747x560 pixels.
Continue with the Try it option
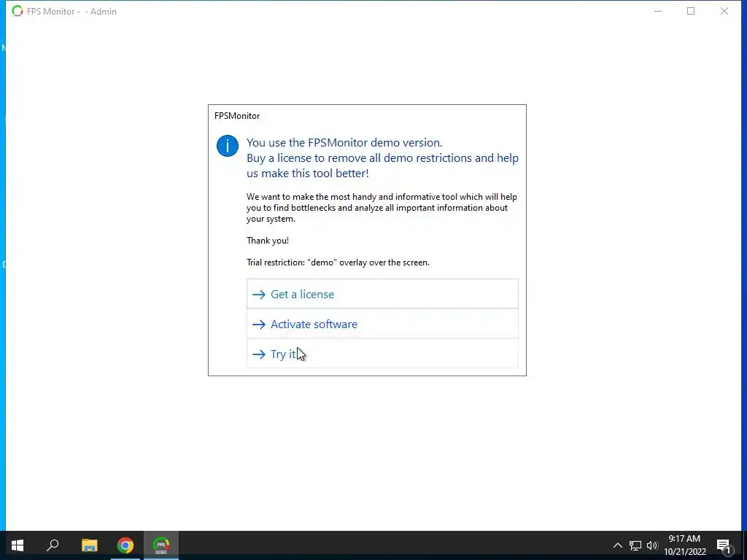tap(382, 354)
